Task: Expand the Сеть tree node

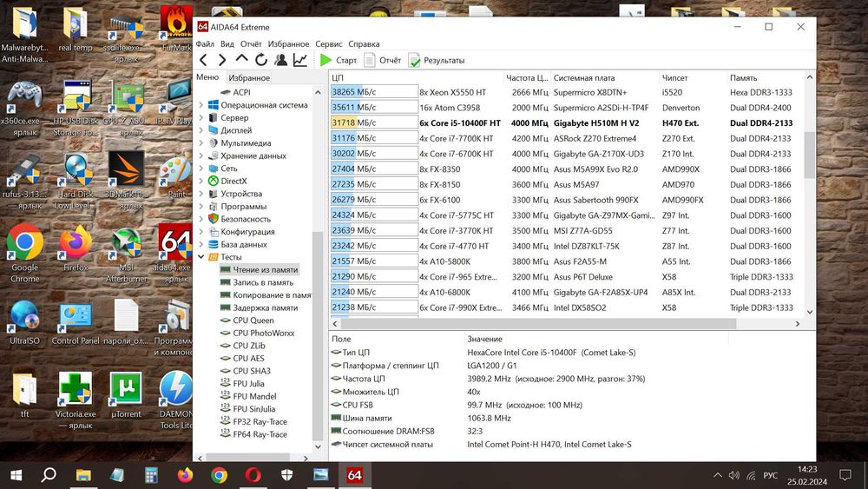Action: click(201, 169)
